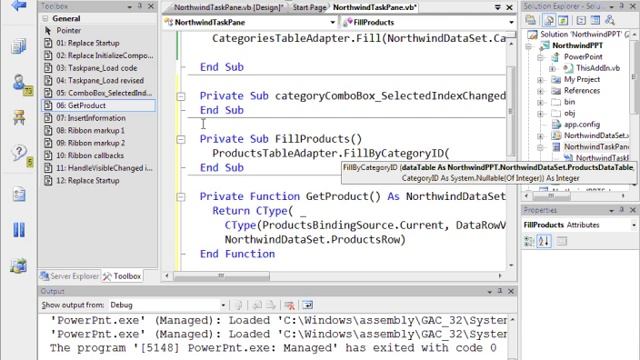640x360 pixels.
Task: Toggle Show All Files in Solution Explorer
Action: [549, 20]
